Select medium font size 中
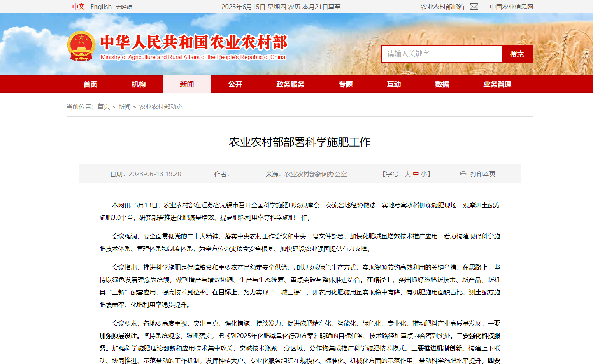 (416, 174)
